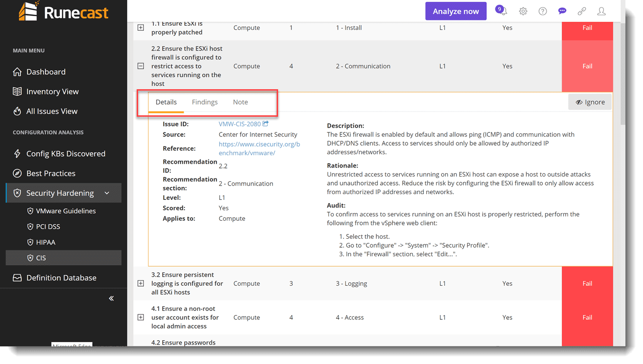Click the All Issues View flame icon

[x=17, y=111]
